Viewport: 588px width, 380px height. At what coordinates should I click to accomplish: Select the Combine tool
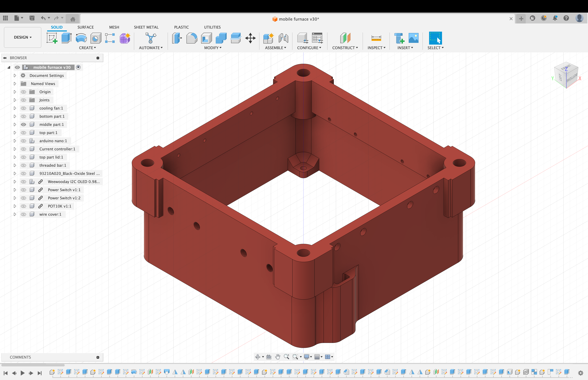point(221,38)
